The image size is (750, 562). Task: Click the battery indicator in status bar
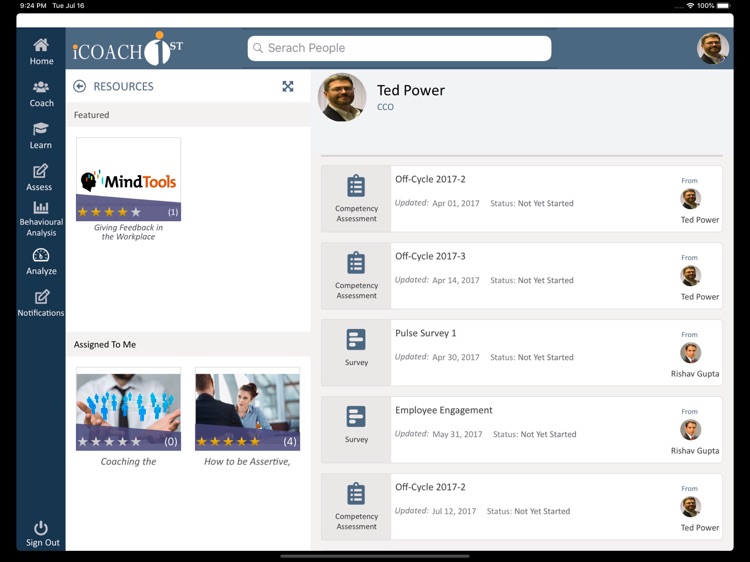(724, 6)
